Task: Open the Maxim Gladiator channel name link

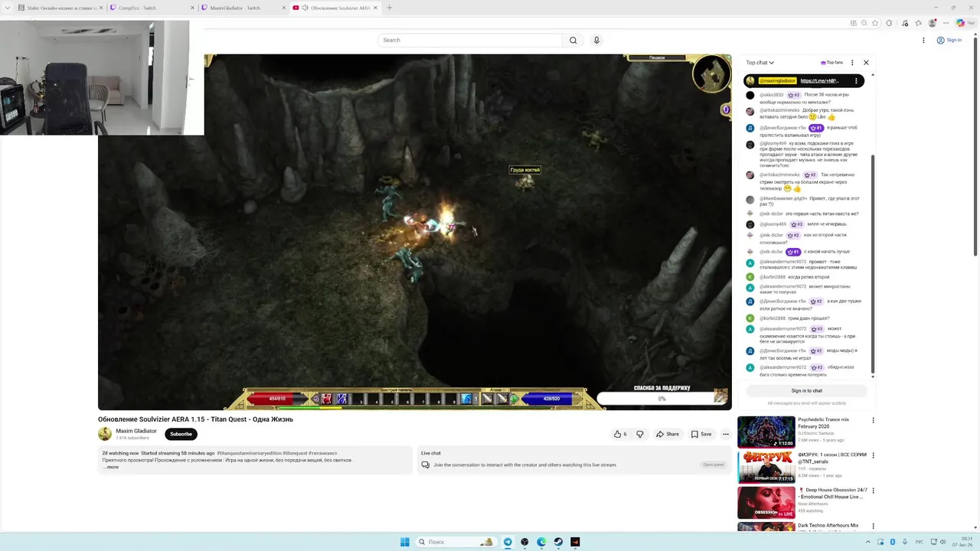Action: coord(136,431)
